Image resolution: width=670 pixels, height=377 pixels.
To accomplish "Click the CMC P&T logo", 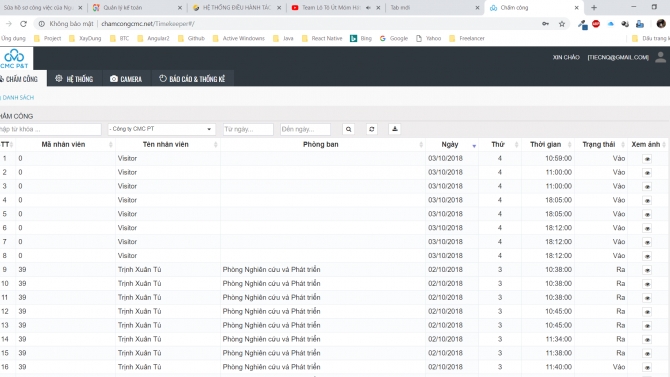I will click(x=15, y=58).
